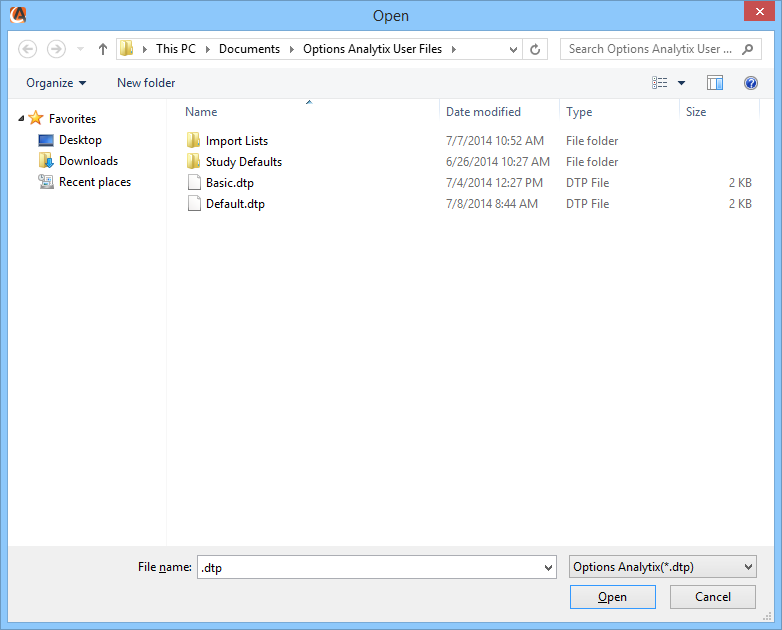This screenshot has width=782, height=630.
Task: Select Import Lists folder name
Action: coord(237,141)
